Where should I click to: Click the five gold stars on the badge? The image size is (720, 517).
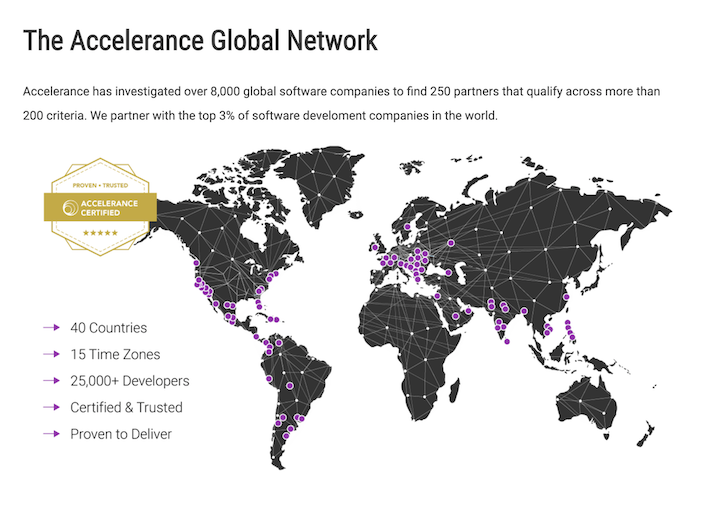tap(100, 233)
